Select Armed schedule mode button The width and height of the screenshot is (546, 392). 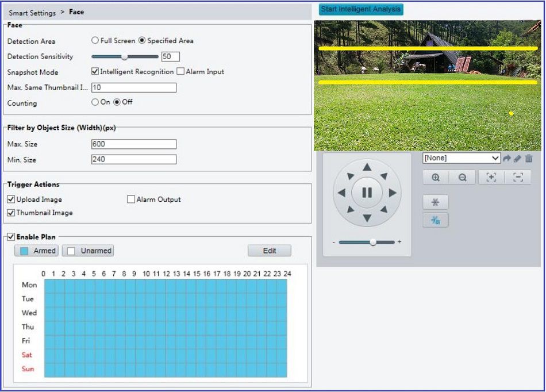[x=37, y=251]
